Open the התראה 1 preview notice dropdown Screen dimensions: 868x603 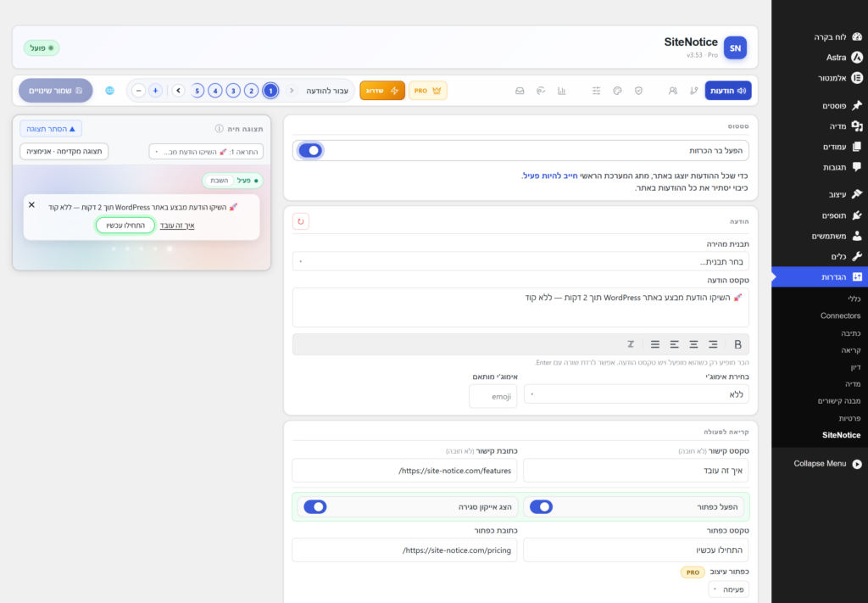[206, 152]
